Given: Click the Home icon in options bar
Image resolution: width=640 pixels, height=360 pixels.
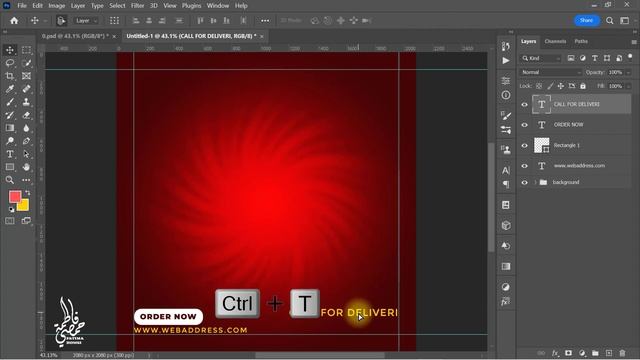Looking at the screenshot, I should point(14,20).
